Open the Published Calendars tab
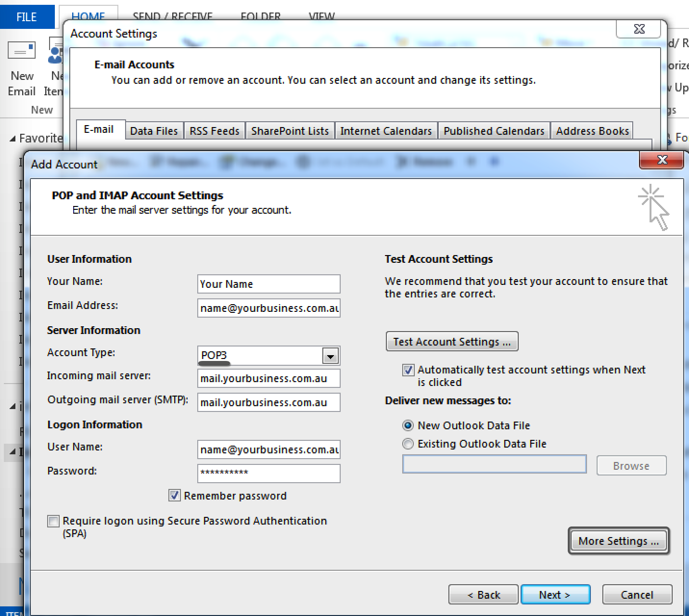The width and height of the screenshot is (689, 616). coord(494,131)
